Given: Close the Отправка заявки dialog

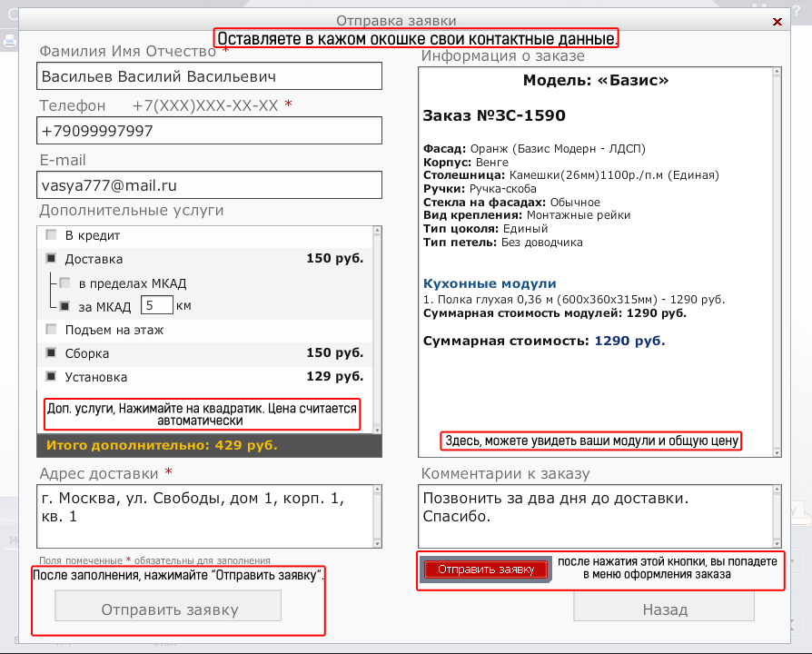Looking at the screenshot, I should [777, 20].
